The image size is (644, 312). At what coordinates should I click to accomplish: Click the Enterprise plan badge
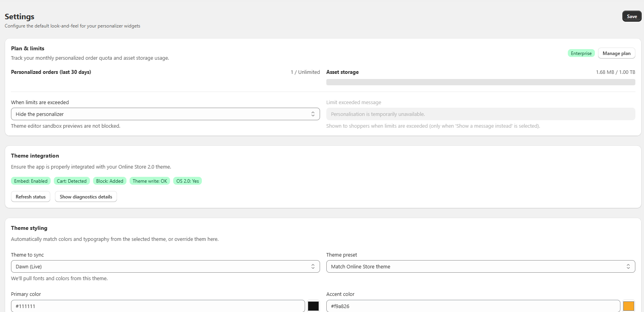click(x=581, y=53)
